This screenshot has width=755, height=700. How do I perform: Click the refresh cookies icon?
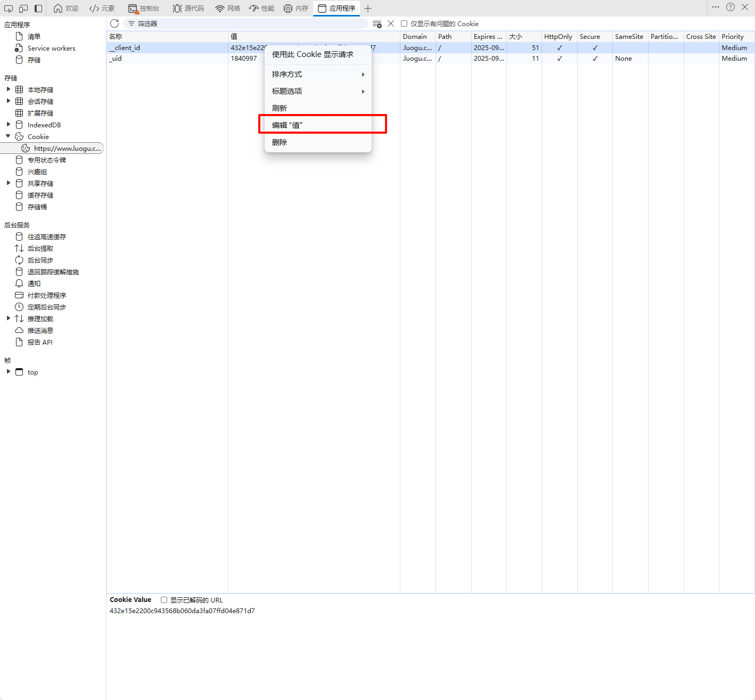point(114,23)
